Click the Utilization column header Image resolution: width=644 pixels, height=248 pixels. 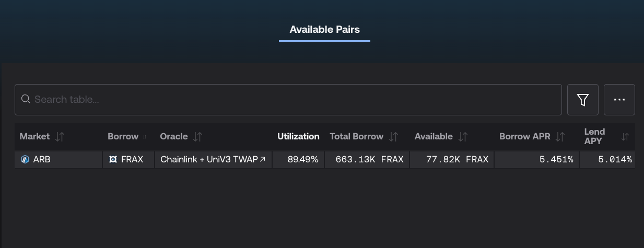pyautogui.click(x=298, y=136)
